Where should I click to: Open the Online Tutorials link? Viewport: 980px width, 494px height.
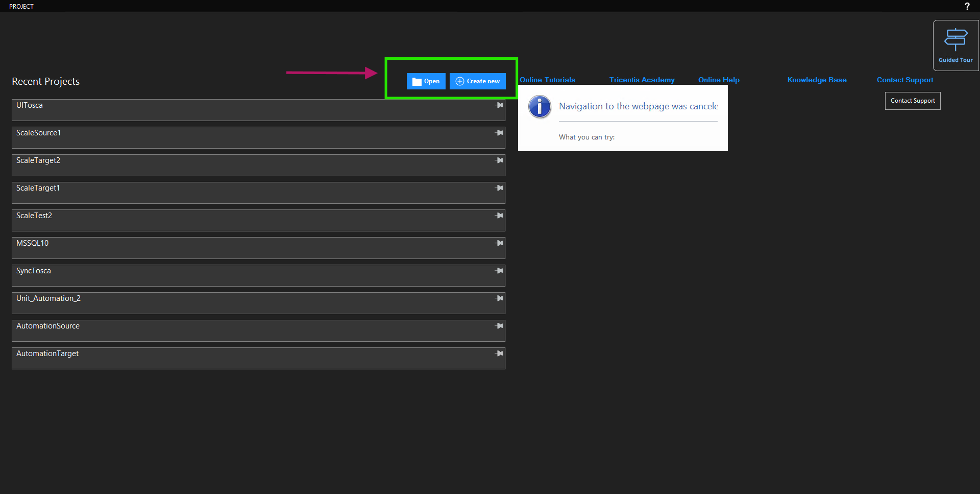[547, 80]
